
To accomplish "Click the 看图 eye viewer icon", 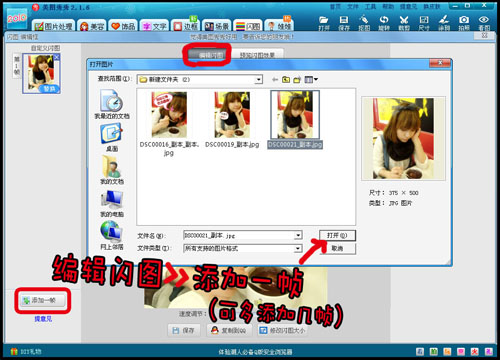I will pyautogui.click(x=484, y=23).
